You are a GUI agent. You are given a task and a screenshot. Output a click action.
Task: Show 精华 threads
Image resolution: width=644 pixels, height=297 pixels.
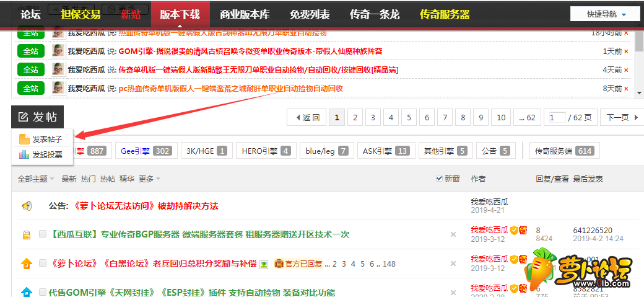click(127, 179)
